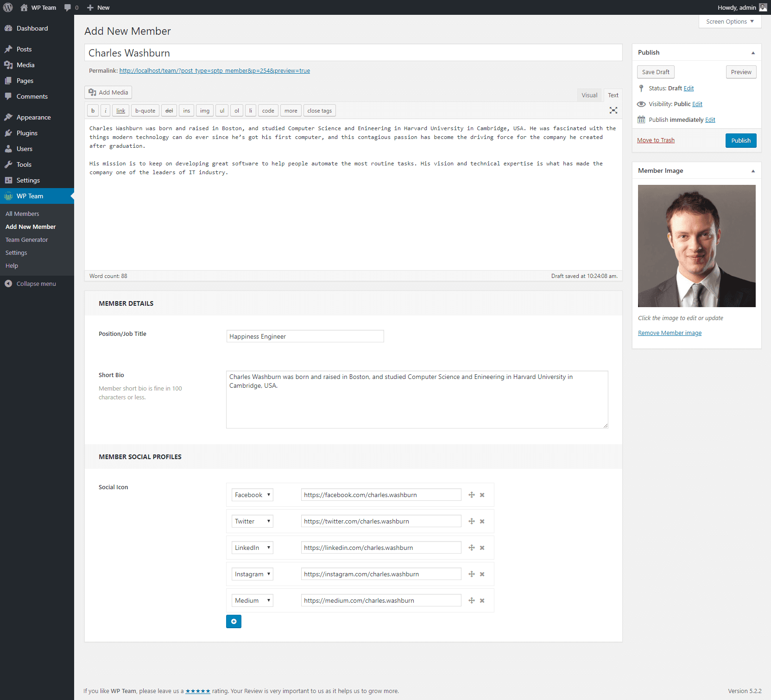
Task: Edit the draft status
Action: 689,88
